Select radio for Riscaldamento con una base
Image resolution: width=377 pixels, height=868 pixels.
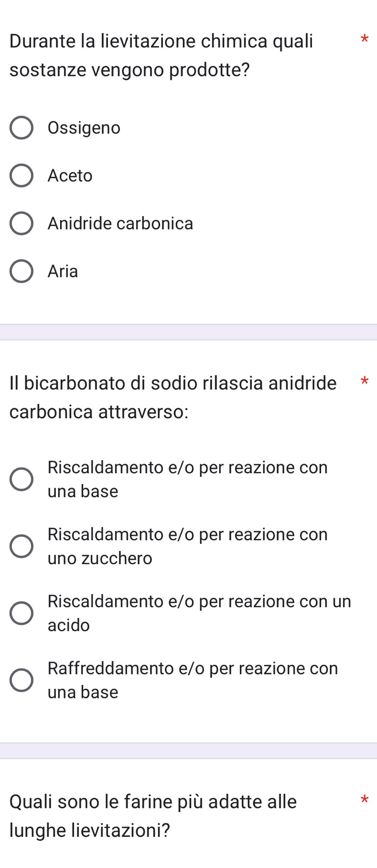tap(22, 479)
